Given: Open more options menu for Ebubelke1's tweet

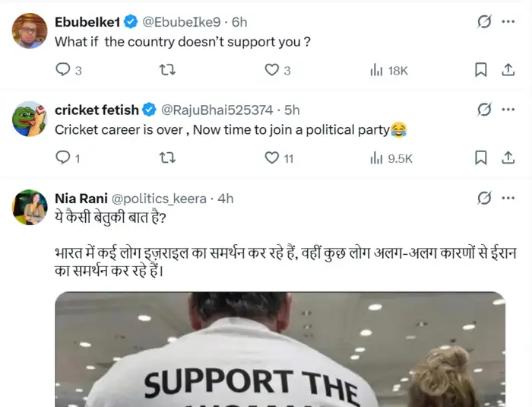Looking at the screenshot, I should click(x=508, y=22).
